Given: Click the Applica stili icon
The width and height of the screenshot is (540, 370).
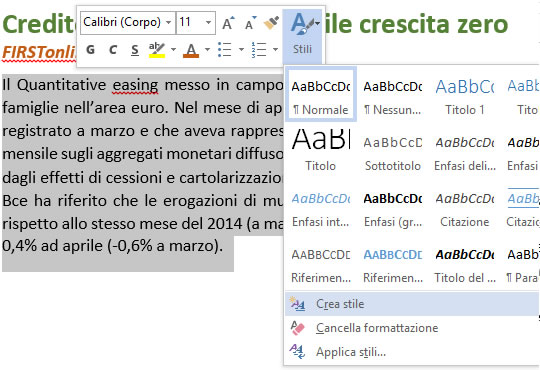Looking at the screenshot, I should pos(297,352).
